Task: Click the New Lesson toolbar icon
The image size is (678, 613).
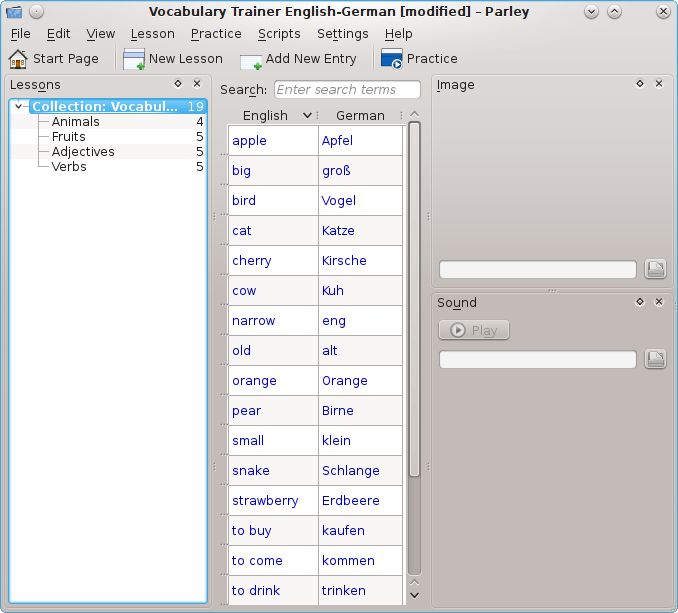Action: click(134, 59)
